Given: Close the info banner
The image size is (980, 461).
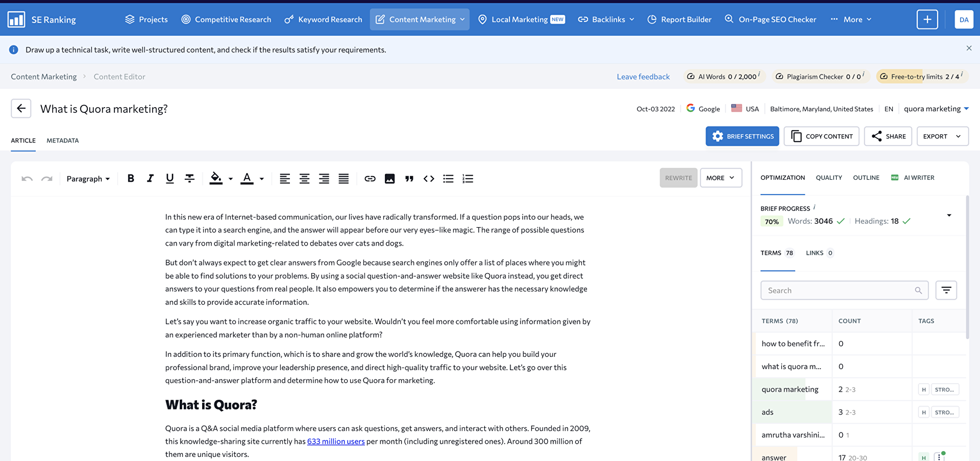Looking at the screenshot, I should pyautogui.click(x=969, y=48).
